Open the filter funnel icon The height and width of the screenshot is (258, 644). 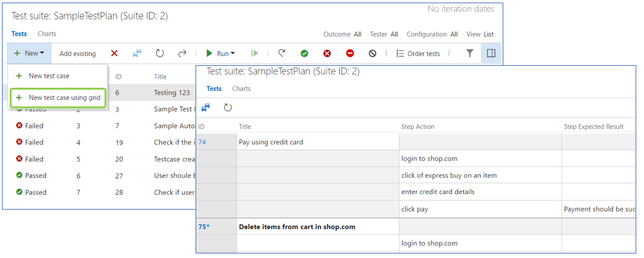(470, 54)
